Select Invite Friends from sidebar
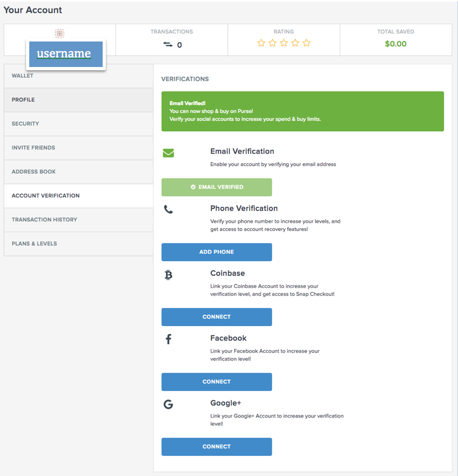Screen dimensions: 458x476 coord(78,148)
